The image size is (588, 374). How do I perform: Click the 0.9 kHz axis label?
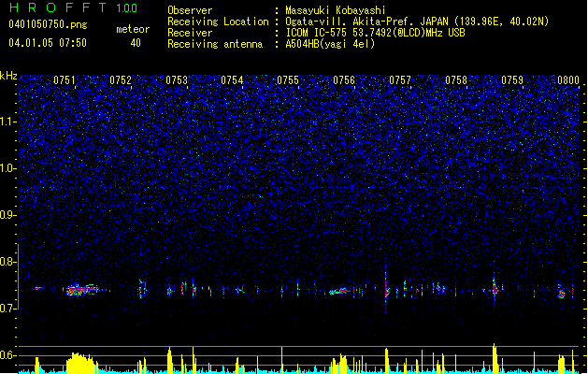coord(8,215)
